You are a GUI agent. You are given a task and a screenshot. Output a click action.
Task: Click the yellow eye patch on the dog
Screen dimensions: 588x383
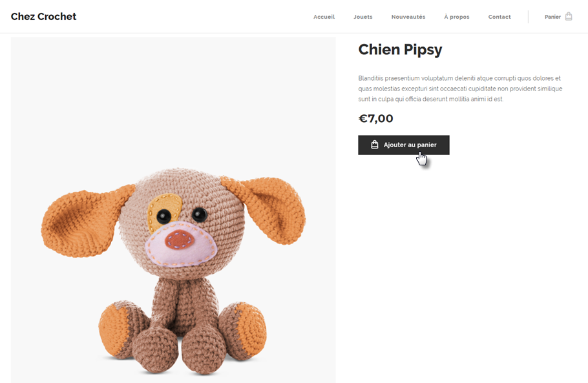click(165, 211)
